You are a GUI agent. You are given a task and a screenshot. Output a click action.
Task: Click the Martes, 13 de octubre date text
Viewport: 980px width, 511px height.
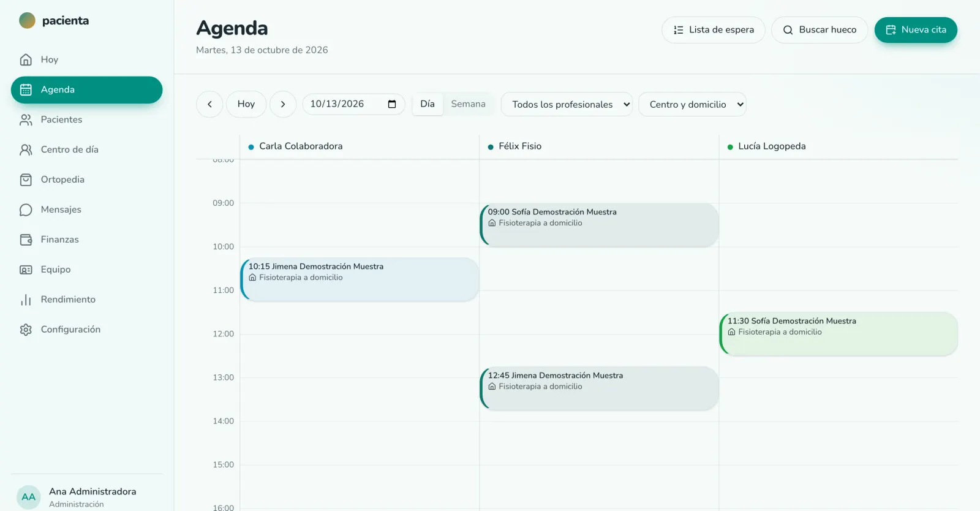point(262,50)
